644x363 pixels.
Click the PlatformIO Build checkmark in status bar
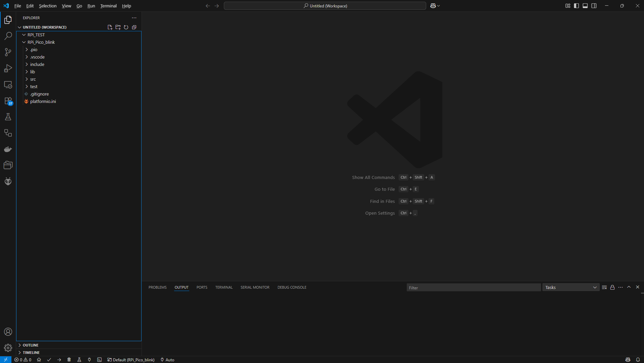tap(49, 360)
